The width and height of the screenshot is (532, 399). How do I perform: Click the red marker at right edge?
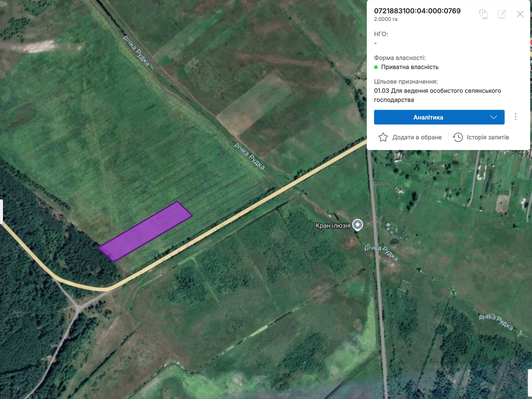tap(531, 43)
